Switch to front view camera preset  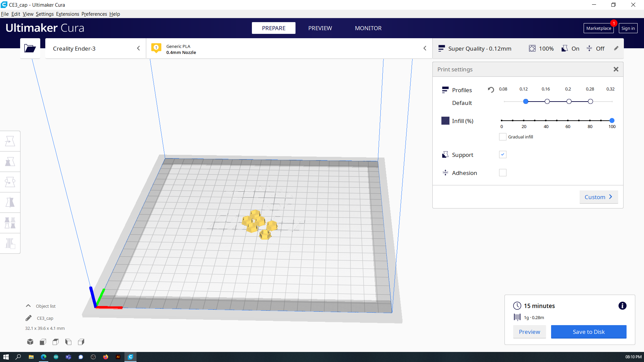point(43,342)
